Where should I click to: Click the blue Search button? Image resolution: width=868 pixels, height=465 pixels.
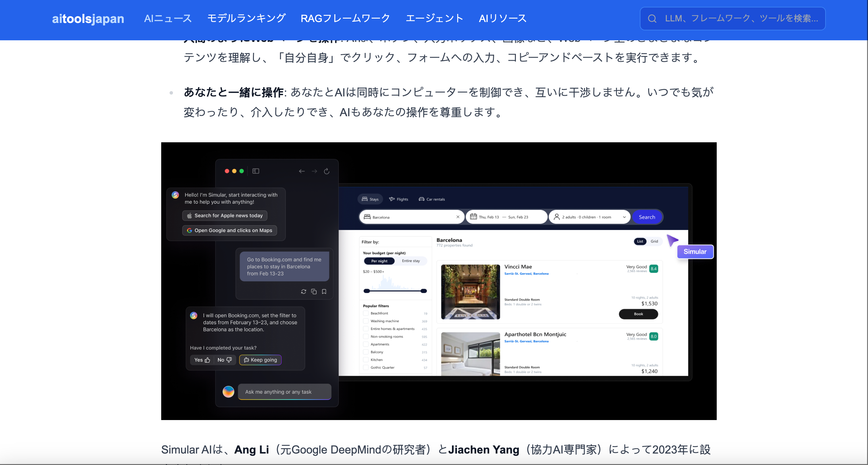pyautogui.click(x=647, y=217)
